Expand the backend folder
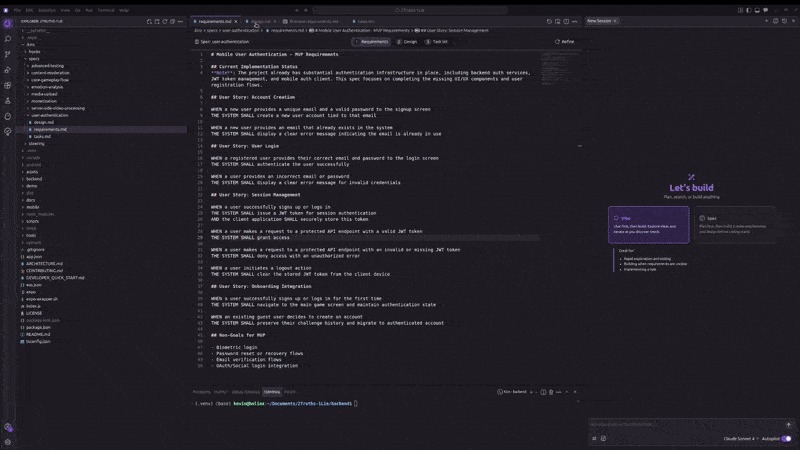Image resolution: width=800 pixels, height=450 pixels. tap(34, 179)
